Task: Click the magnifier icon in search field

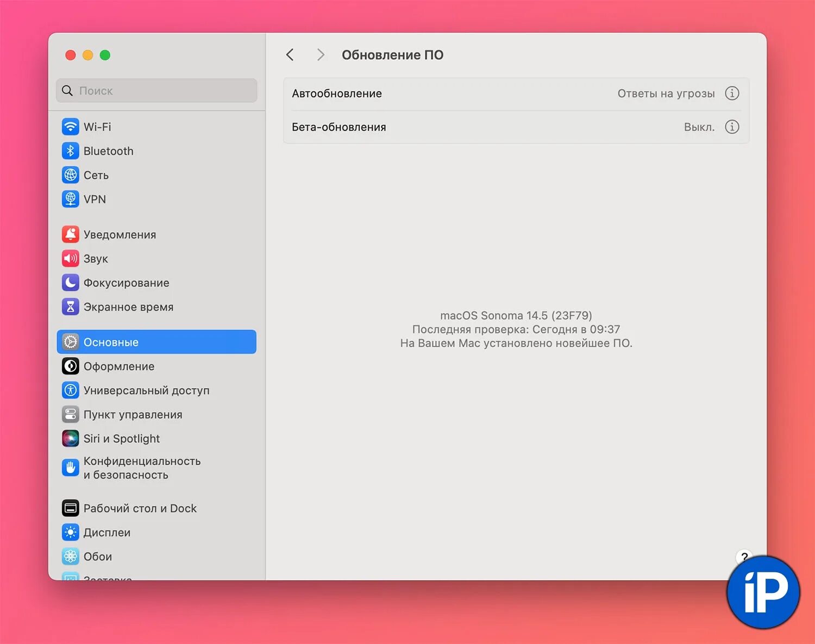Action: point(67,91)
